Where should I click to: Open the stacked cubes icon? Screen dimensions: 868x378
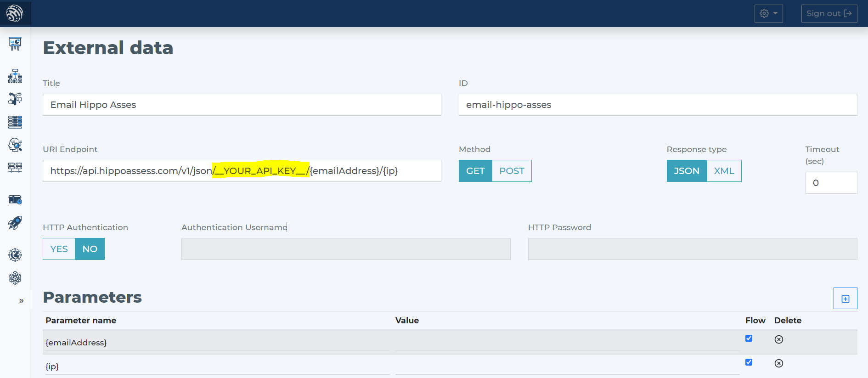[x=15, y=278]
